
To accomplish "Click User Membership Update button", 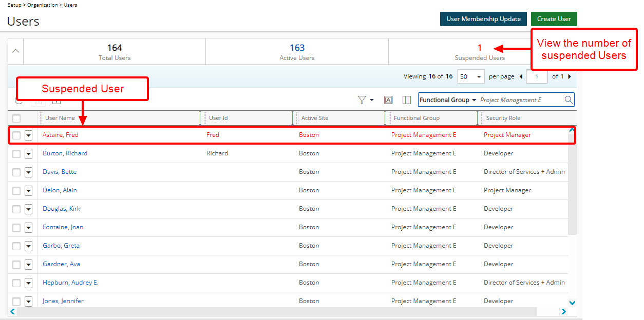I will tap(483, 19).
